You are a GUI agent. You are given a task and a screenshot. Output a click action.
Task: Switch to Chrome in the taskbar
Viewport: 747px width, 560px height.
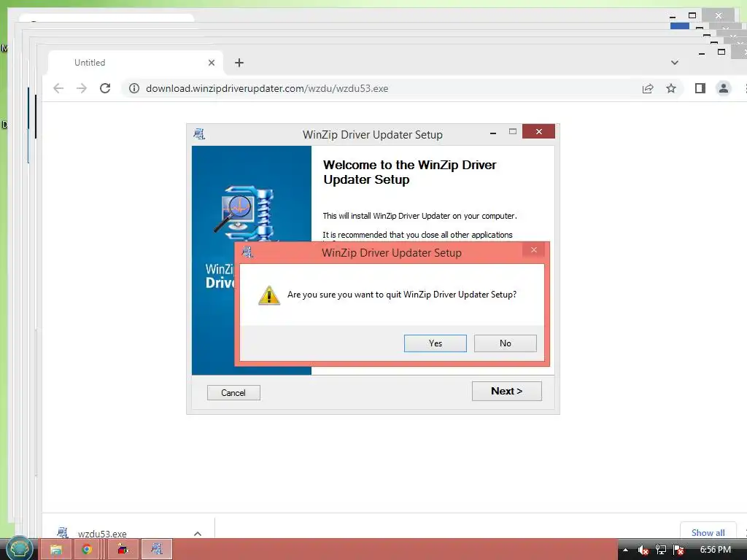pyautogui.click(x=87, y=550)
